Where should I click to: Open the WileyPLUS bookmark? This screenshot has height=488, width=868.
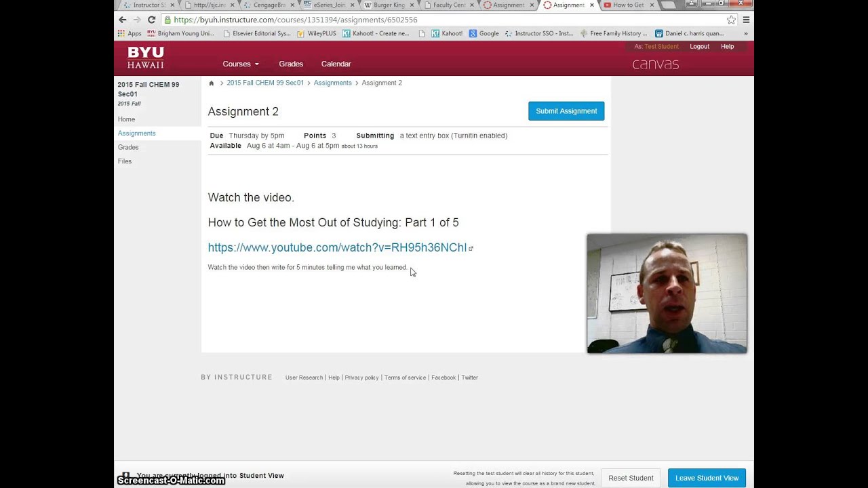click(x=316, y=33)
